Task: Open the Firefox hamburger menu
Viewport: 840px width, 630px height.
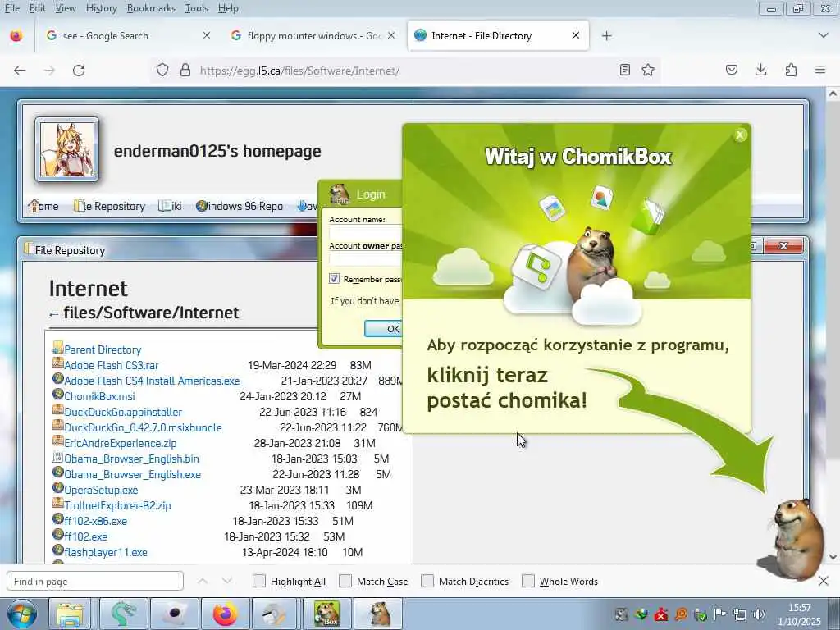Action: pos(820,70)
